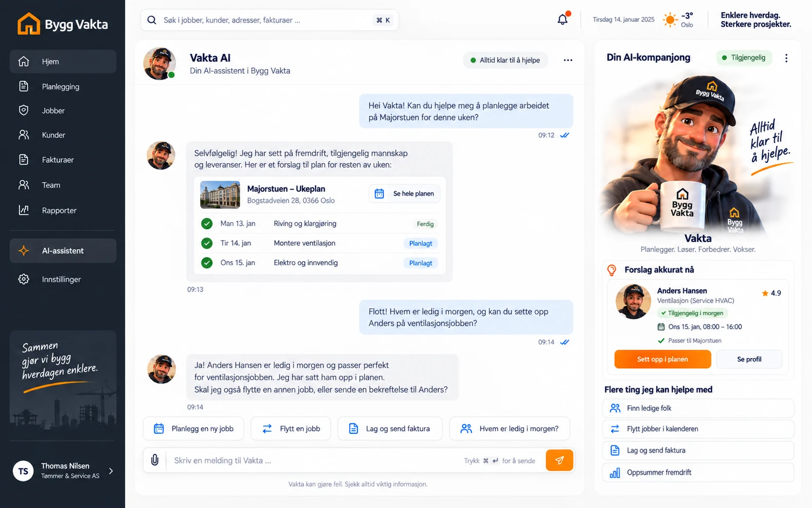Click the Planlegg en ny jobb quick action
This screenshot has height=508, width=812.
(194, 429)
